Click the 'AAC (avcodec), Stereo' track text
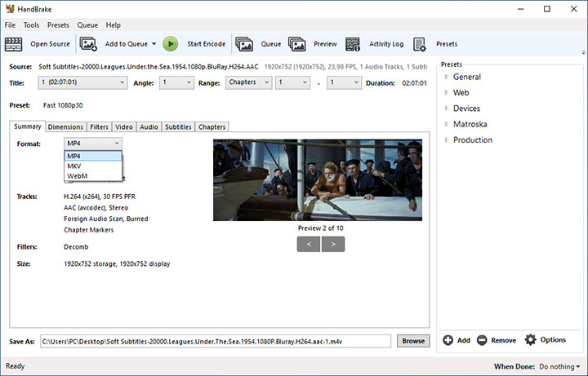This screenshot has width=588, height=376. pos(96,207)
